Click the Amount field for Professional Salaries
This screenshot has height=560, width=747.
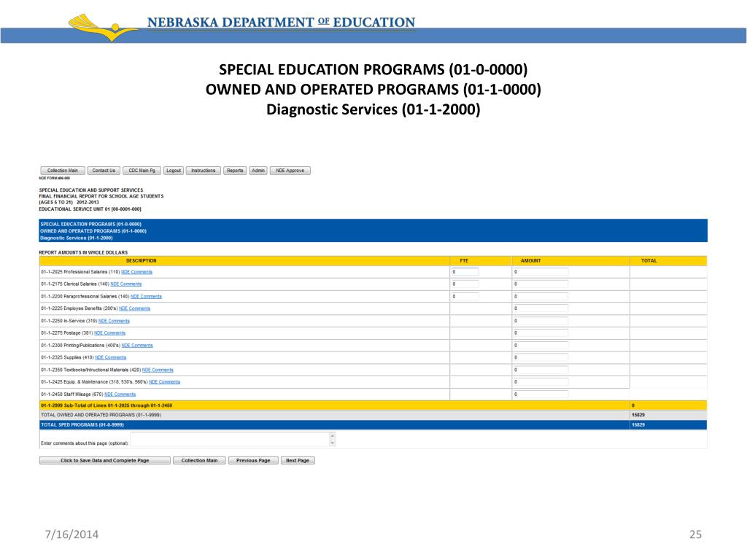[x=541, y=272]
